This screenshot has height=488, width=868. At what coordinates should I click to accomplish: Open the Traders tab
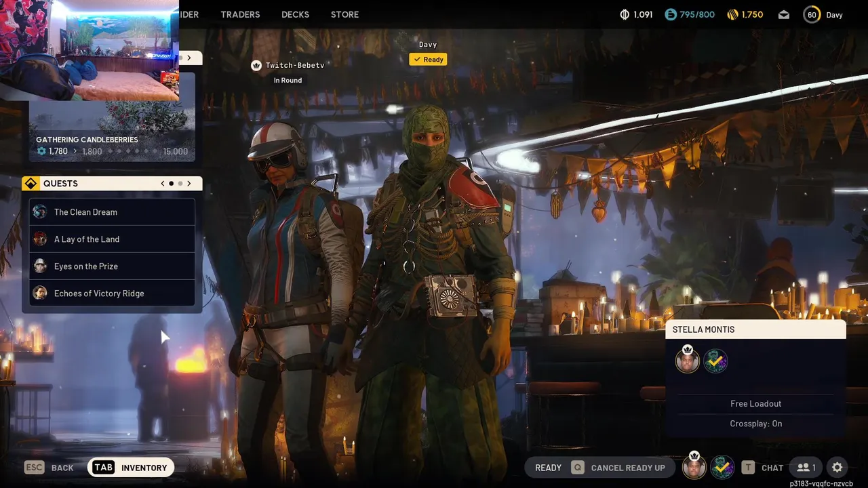tap(240, 14)
